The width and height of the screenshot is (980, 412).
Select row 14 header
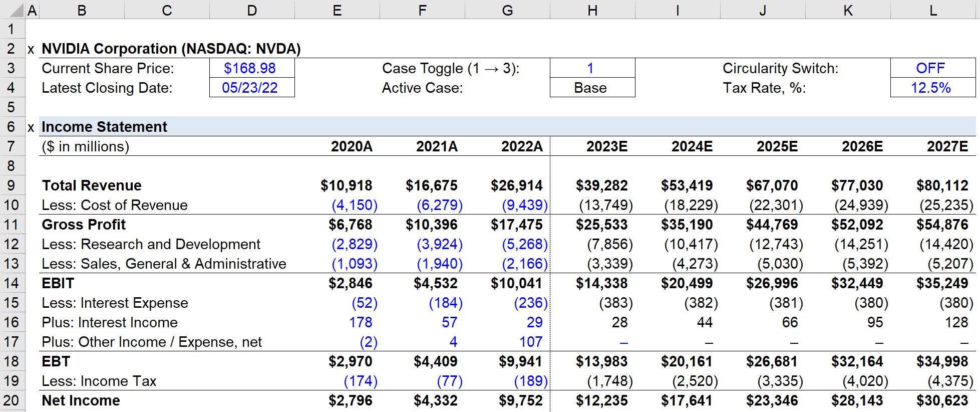(x=11, y=283)
